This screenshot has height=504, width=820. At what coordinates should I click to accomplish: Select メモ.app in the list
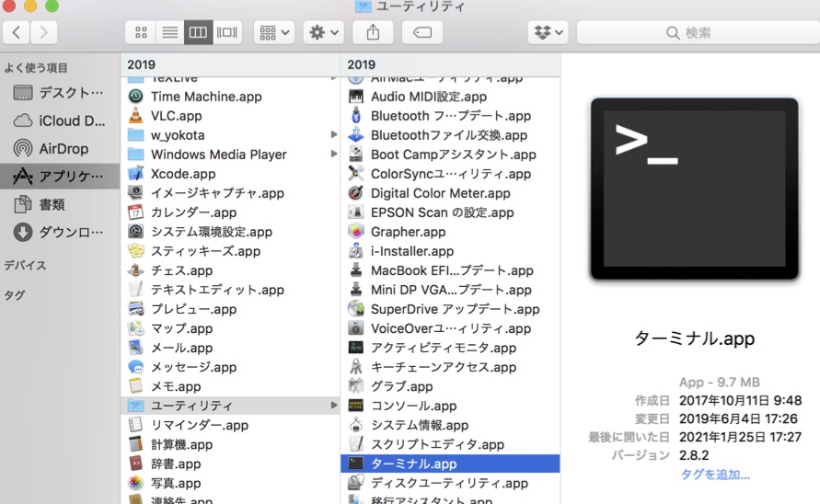(230, 386)
